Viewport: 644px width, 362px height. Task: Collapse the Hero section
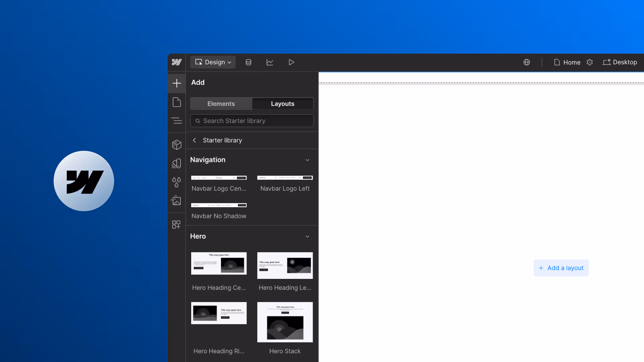pyautogui.click(x=307, y=237)
